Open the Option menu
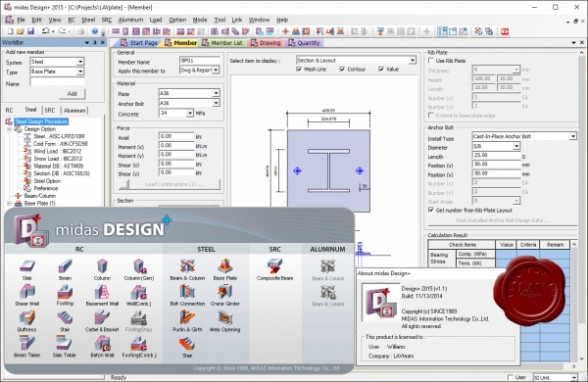The image size is (588, 382). click(x=177, y=20)
